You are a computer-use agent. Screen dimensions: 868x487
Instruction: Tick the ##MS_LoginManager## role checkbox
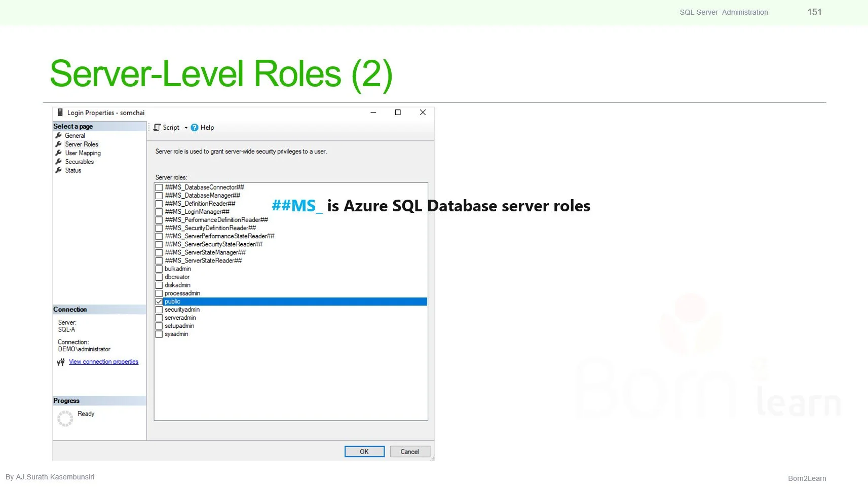159,212
